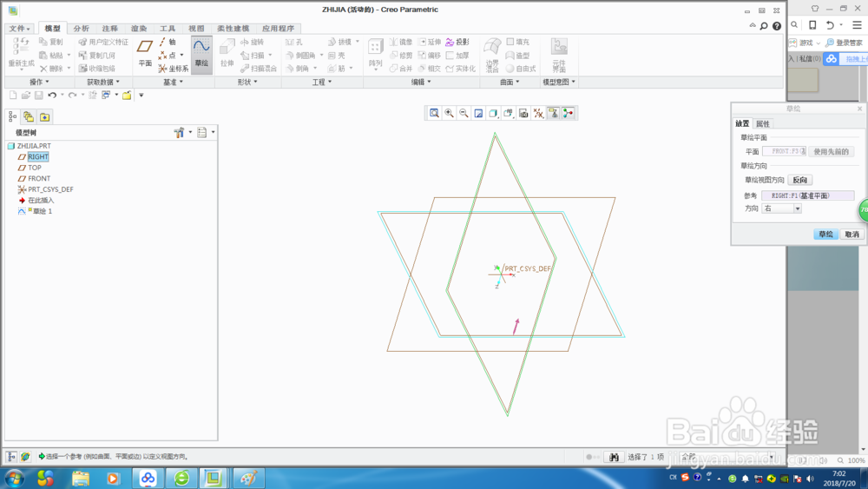The width and height of the screenshot is (868, 489).
Task: Open the display style icon in graphics toolbar
Action: click(x=493, y=113)
